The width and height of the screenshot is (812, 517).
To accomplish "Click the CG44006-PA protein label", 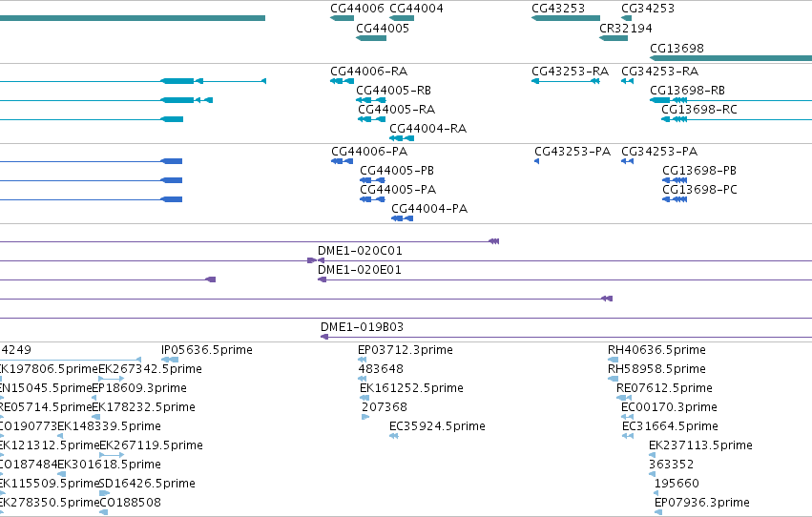I will tap(369, 151).
